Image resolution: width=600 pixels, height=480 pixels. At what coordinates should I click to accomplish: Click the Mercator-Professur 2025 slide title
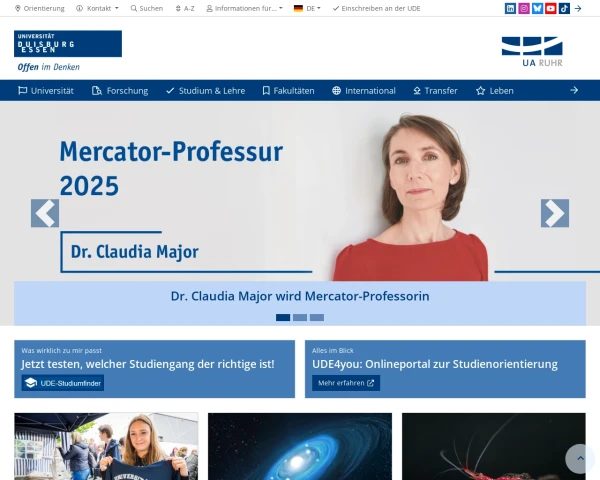171,168
